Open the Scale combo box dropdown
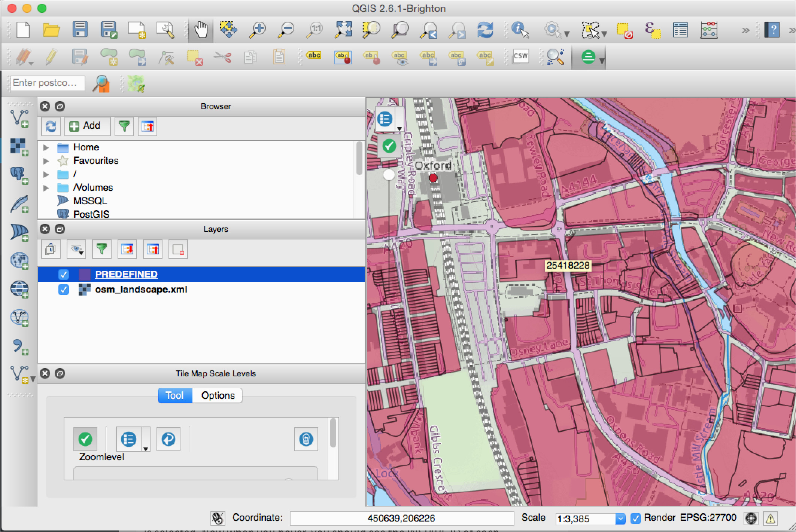 click(620, 519)
